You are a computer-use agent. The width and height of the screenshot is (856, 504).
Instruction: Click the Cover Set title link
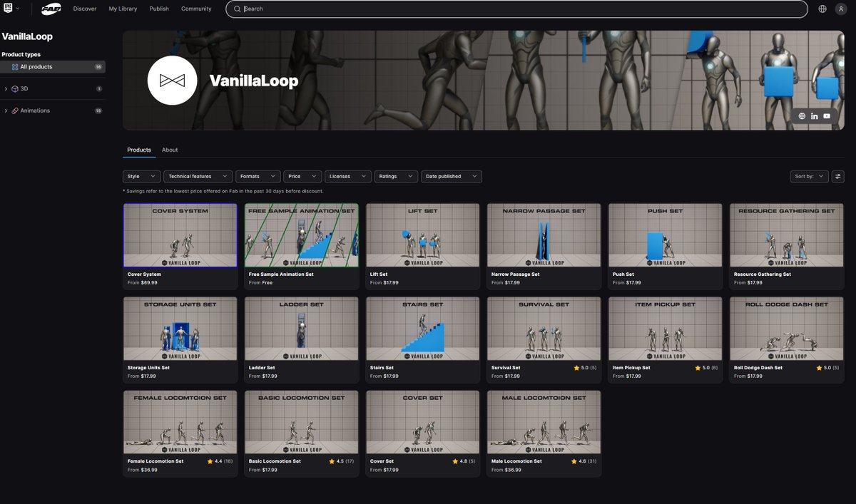(382, 461)
